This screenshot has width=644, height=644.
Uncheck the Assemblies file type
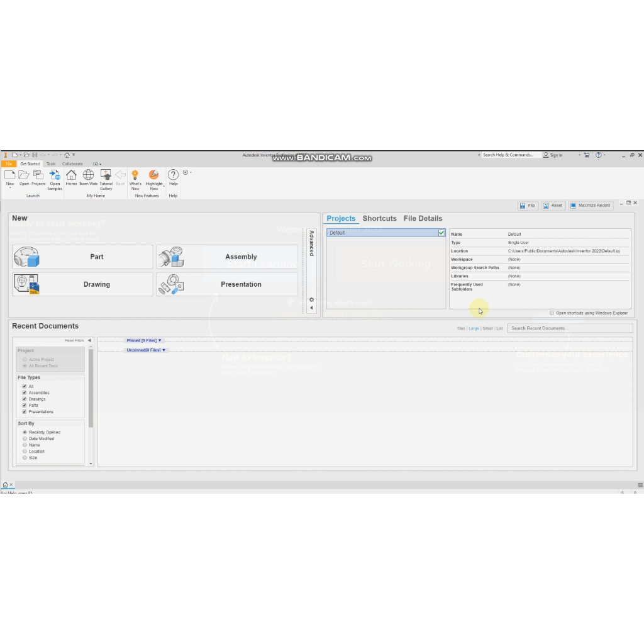pos(25,392)
